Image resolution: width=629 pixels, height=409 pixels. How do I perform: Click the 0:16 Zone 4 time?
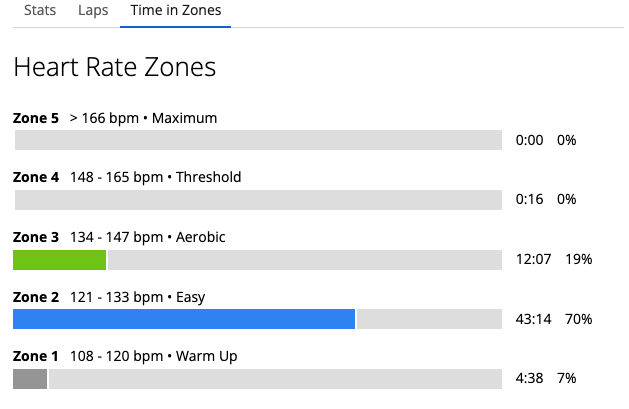[530, 199]
